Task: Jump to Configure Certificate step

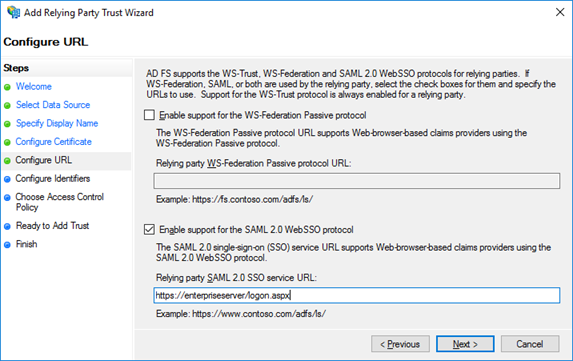Action: tap(54, 142)
